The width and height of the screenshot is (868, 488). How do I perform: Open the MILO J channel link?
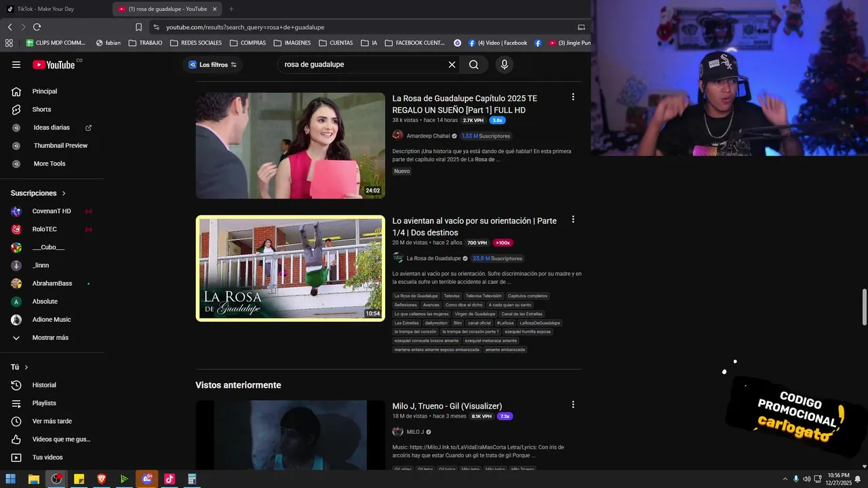coord(415,432)
